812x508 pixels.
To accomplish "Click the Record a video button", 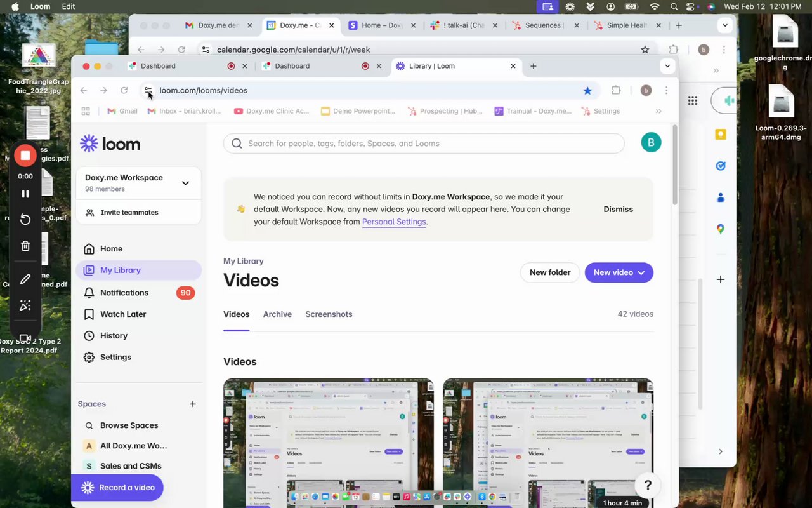I will pyautogui.click(x=117, y=488).
